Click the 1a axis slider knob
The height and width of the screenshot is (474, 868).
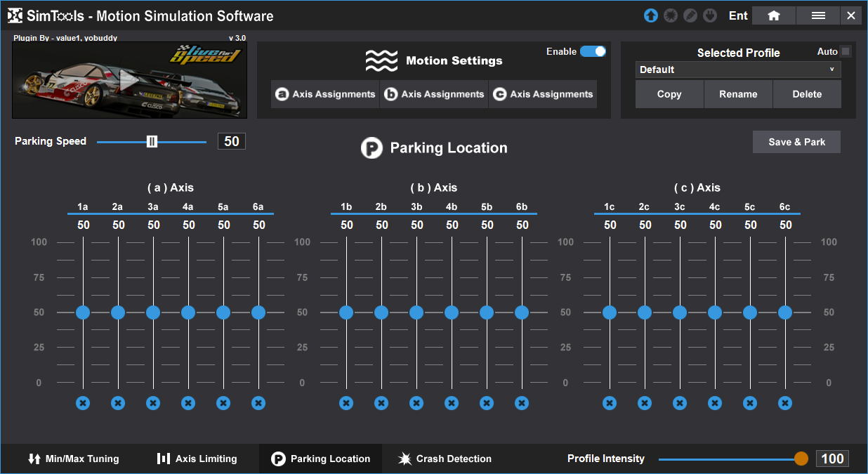click(x=83, y=312)
